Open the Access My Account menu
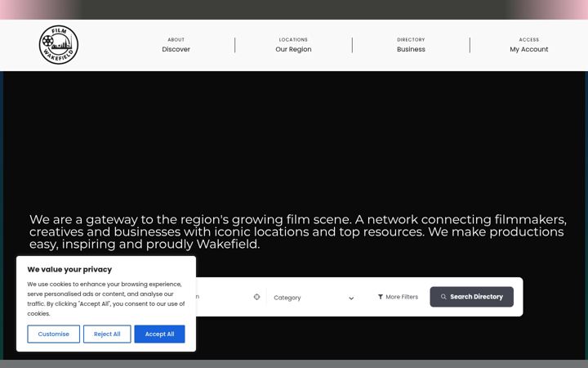 tap(528, 45)
